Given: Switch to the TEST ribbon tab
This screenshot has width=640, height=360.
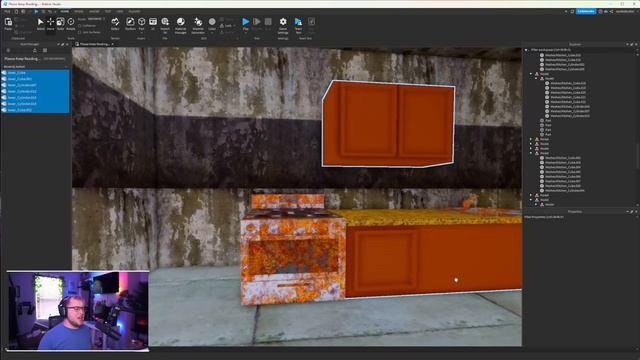Looking at the screenshot, I should tap(108, 11).
